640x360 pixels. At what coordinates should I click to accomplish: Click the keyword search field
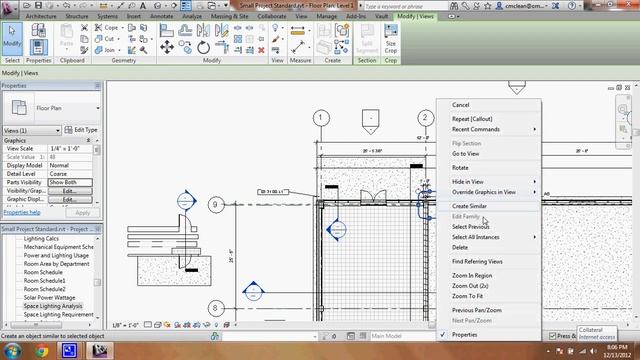point(405,6)
